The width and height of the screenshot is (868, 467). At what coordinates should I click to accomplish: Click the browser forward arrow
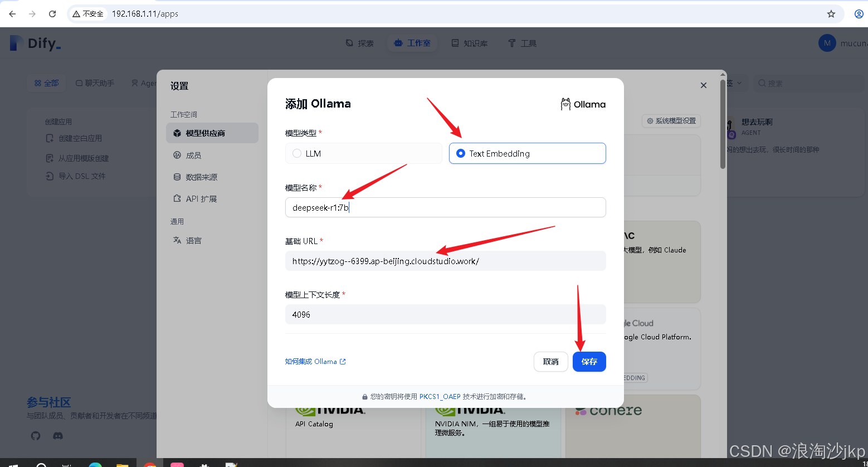click(32, 14)
